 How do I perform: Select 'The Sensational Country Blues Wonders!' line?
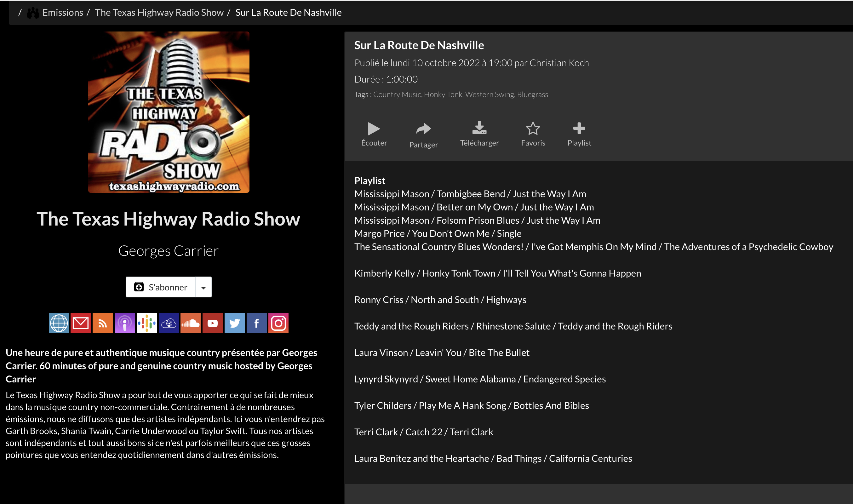pyautogui.click(x=593, y=247)
